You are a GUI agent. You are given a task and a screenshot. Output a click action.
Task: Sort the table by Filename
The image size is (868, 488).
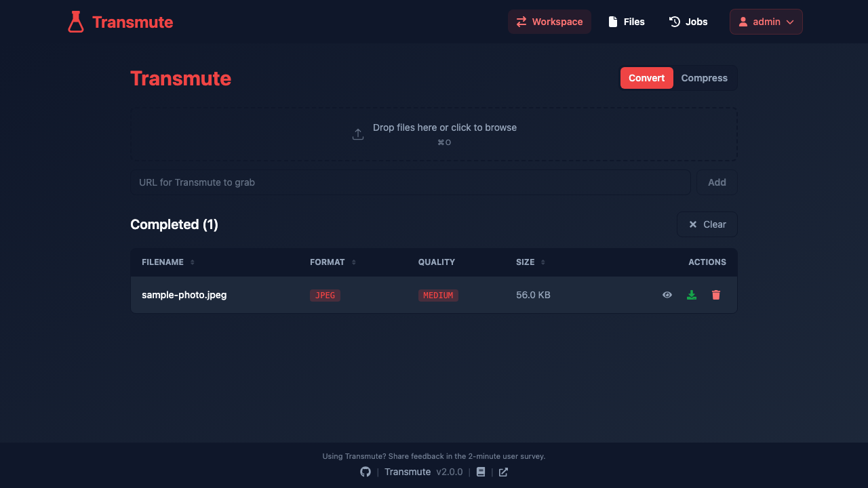click(x=168, y=262)
